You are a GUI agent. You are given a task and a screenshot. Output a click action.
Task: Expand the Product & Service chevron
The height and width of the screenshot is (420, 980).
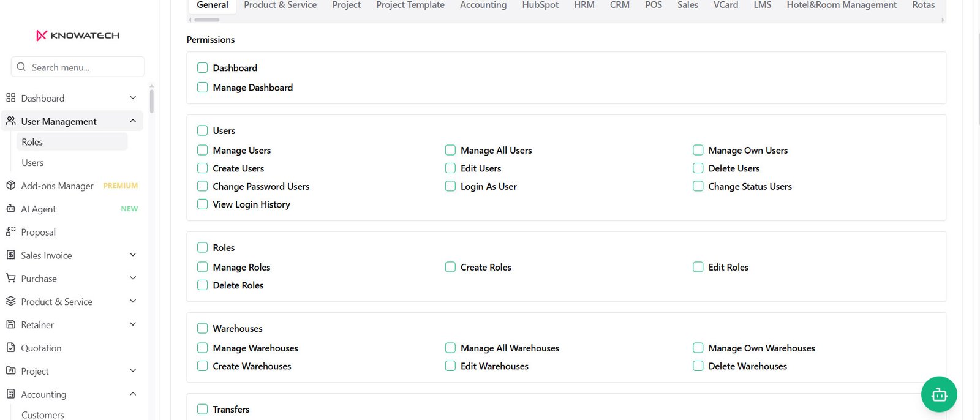(133, 301)
